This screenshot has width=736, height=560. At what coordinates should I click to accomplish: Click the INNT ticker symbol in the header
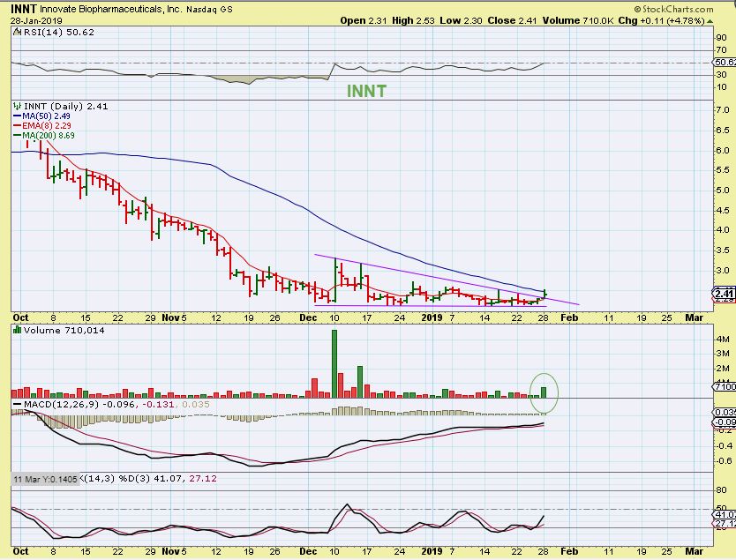point(24,9)
